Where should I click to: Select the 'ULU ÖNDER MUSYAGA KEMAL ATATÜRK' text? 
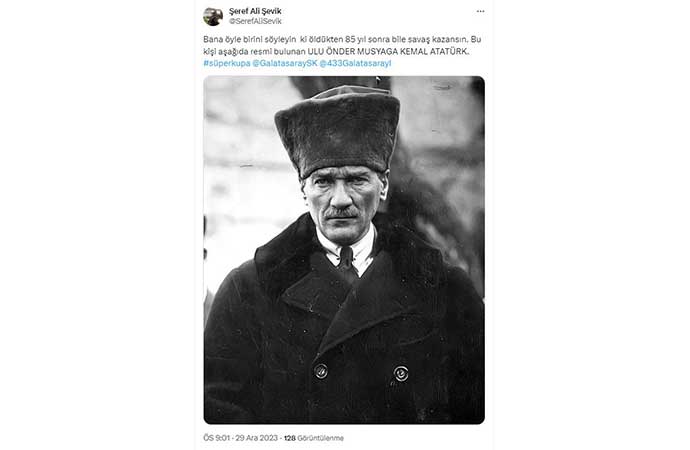click(x=389, y=51)
